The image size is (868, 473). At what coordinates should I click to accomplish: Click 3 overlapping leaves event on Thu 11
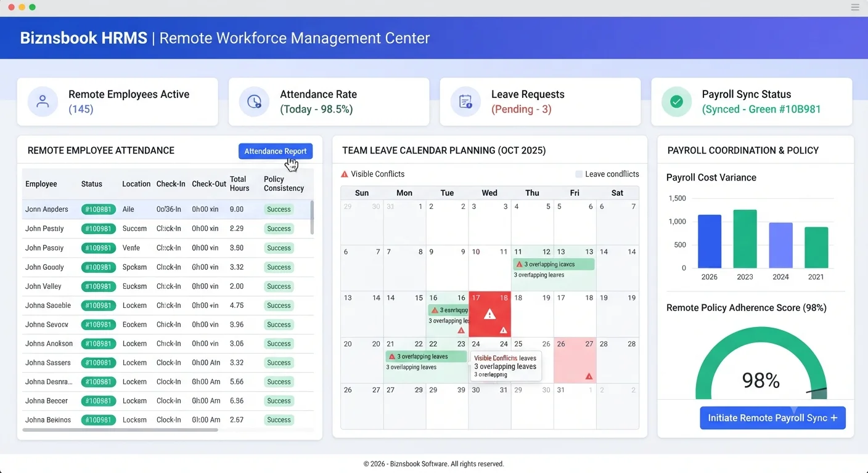(x=554, y=264)
